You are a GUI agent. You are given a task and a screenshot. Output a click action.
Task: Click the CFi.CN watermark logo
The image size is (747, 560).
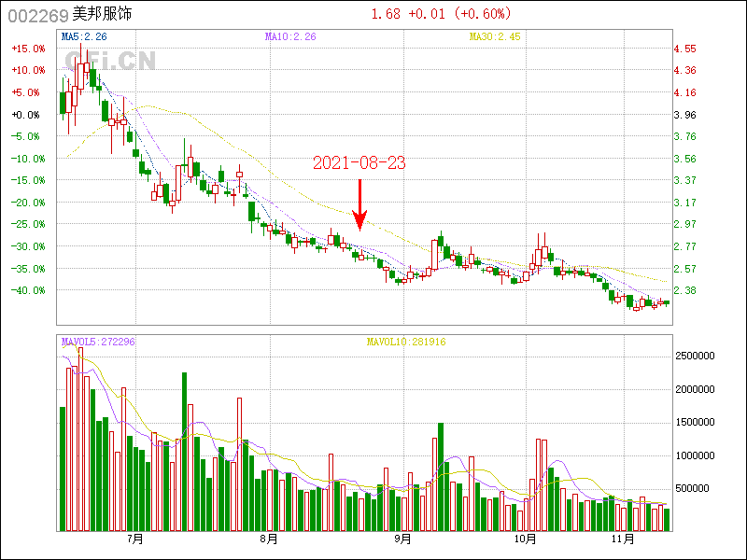pos(110,62)
